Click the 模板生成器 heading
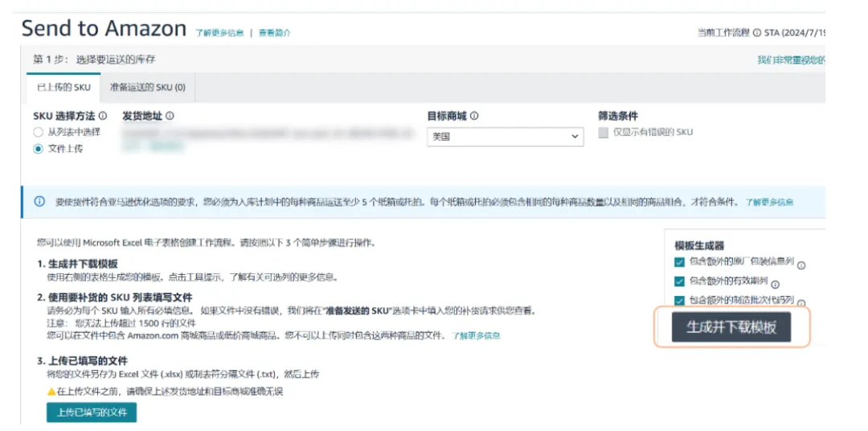This screenshot has height=431, width=868. 699,245
